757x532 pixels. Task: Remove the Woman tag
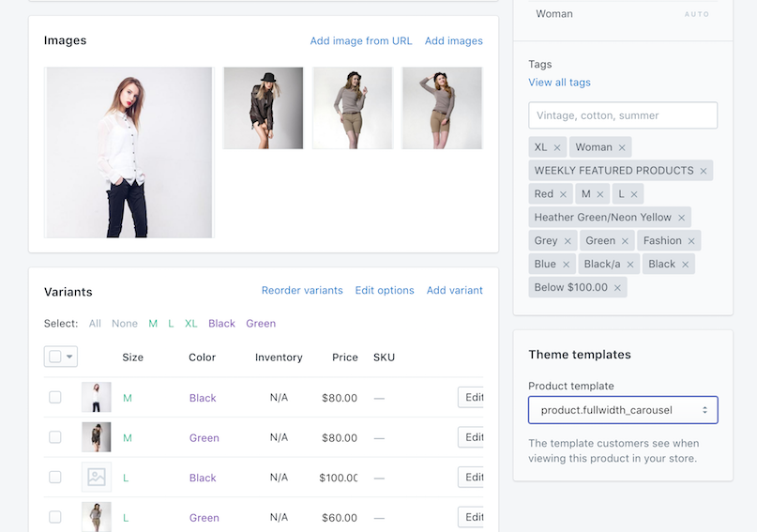point(622,147)
